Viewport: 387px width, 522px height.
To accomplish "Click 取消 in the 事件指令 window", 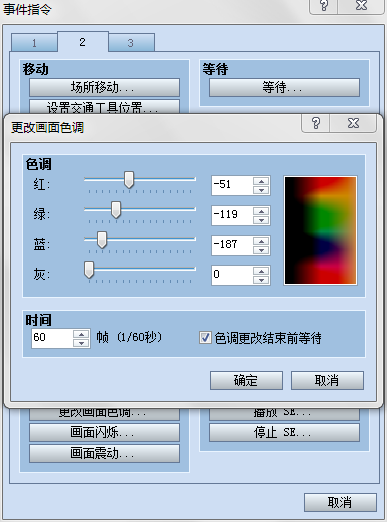I will [340, 502].
